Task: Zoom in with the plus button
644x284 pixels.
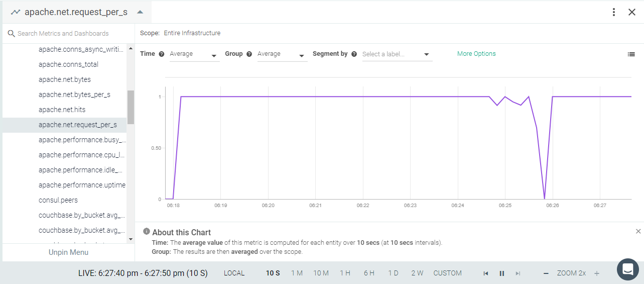Action: coord(597,273)
